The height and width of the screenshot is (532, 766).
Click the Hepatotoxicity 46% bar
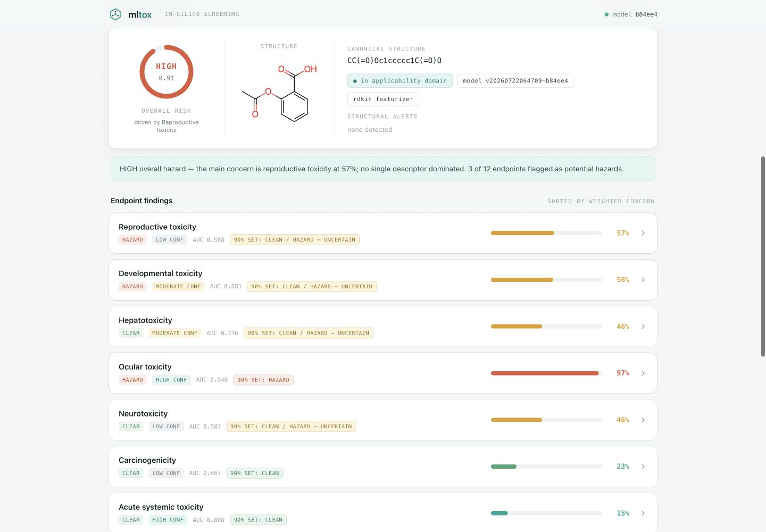coord(546,327)
